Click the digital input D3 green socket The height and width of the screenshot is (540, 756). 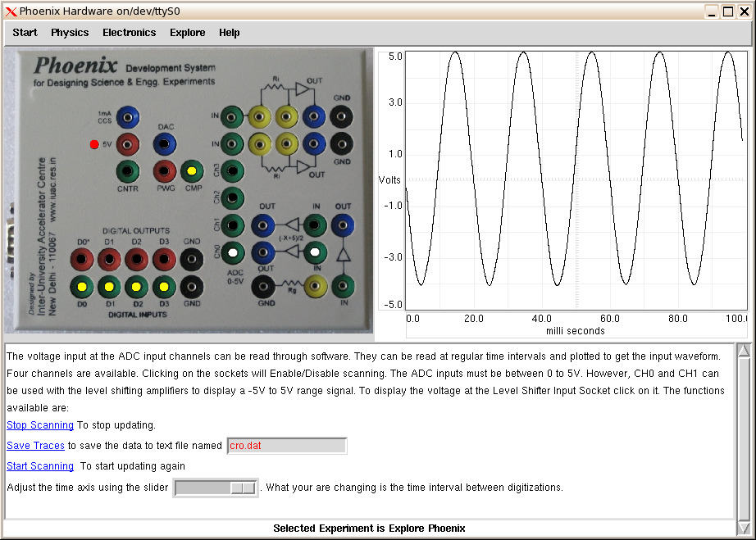(165, 287)
